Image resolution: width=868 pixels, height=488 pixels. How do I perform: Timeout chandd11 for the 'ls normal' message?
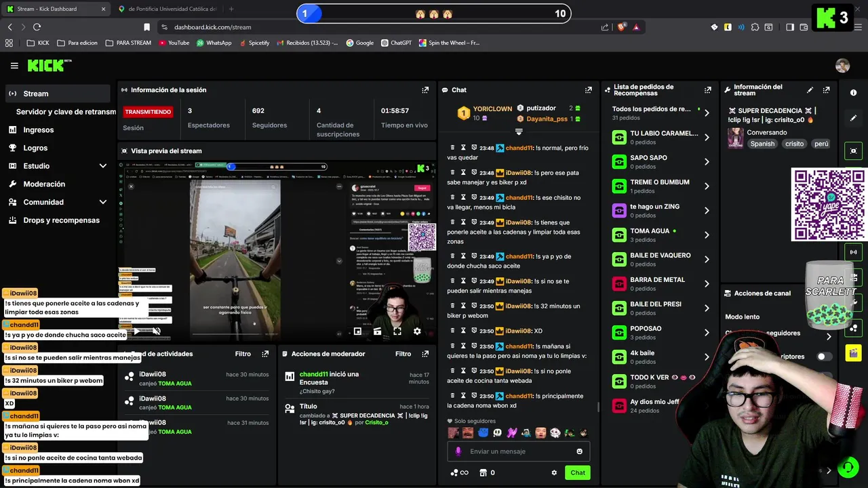pos(463,147)
